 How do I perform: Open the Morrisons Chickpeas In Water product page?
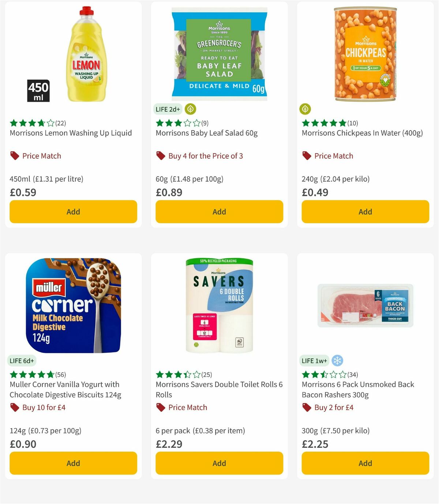coord(363,133)
